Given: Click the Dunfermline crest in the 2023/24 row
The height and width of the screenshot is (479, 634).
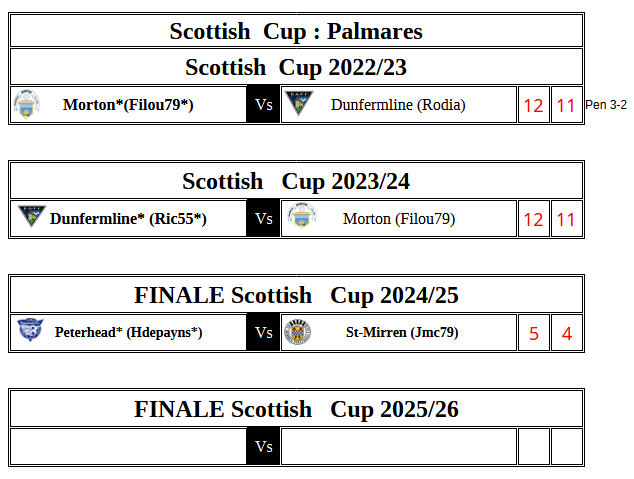Looking at the screenshot, I should (x=31, y=218).
